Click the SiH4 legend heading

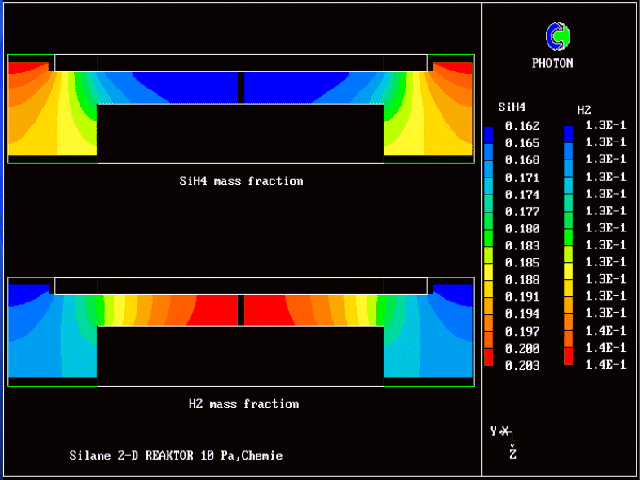pyautogui.click(x=512, y=107)
